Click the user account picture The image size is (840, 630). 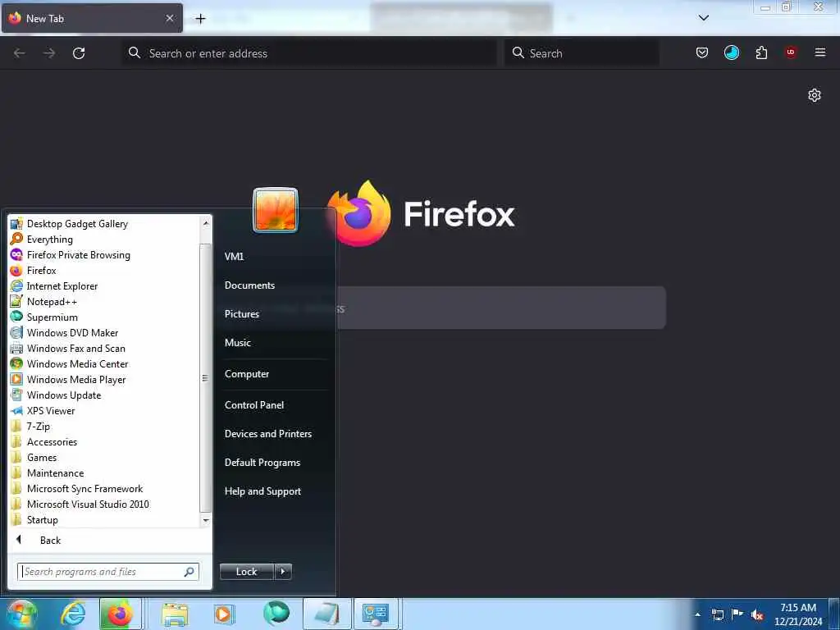276,210
